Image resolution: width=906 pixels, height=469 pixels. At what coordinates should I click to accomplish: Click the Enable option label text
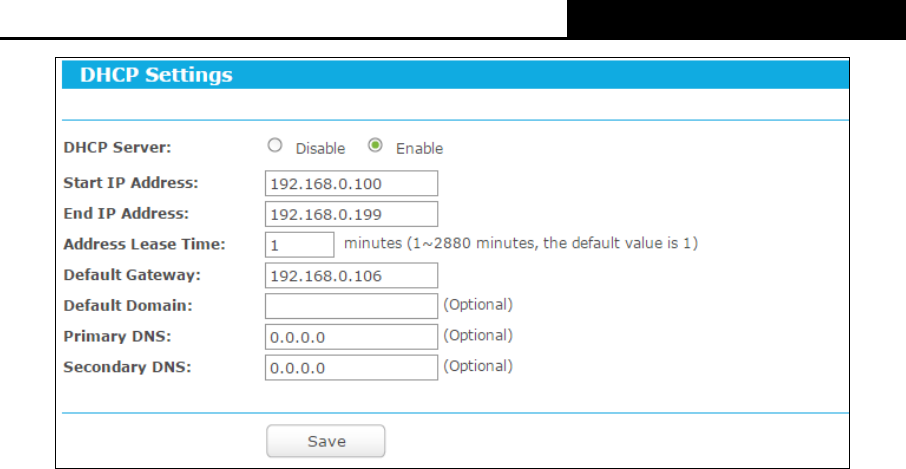(419, 148)
